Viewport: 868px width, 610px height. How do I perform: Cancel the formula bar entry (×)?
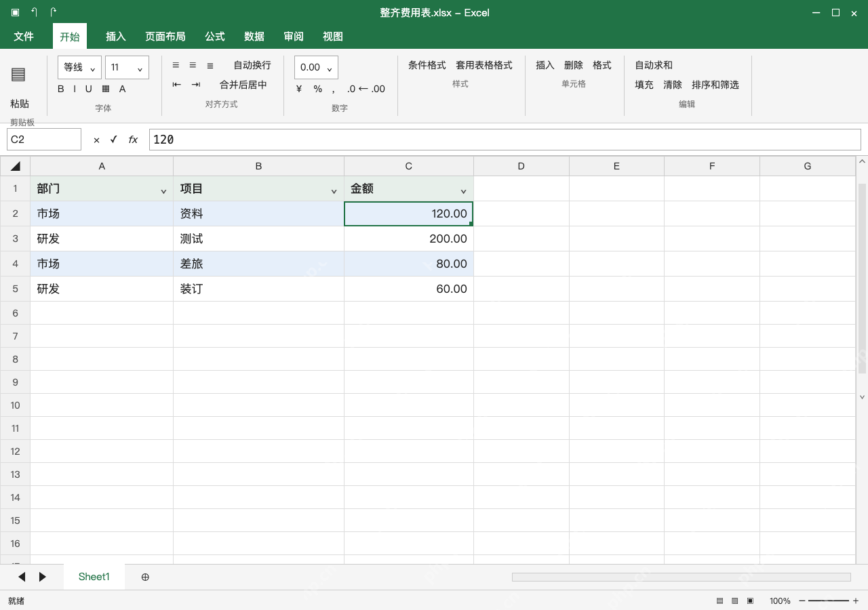click(96, 140)
